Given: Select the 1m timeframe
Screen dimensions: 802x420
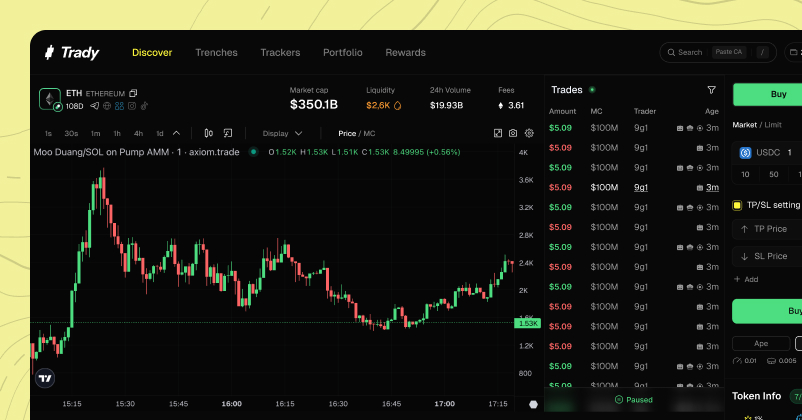Looking at the screenshot, I should click(x=96, y=134).
